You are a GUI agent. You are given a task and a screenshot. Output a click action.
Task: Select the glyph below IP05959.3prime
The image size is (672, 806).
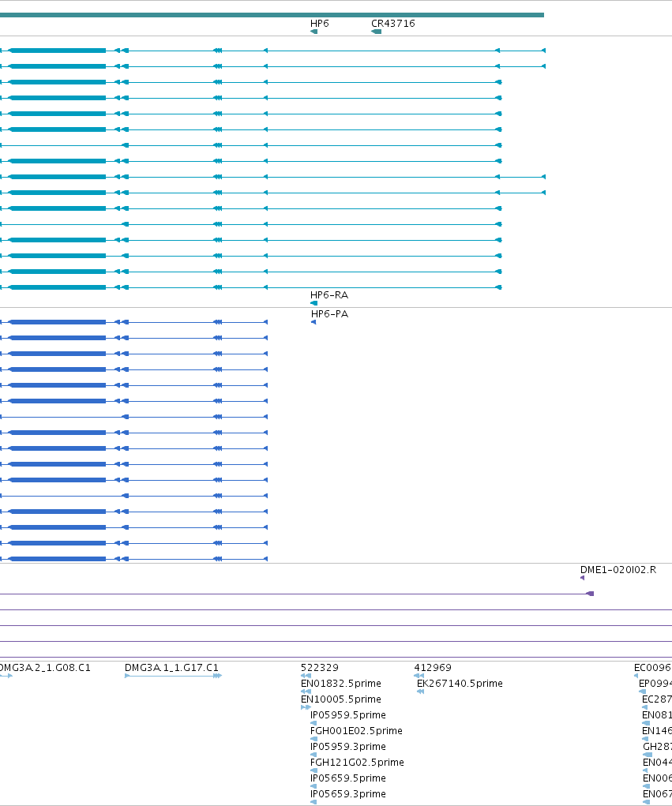coord(313,755)
